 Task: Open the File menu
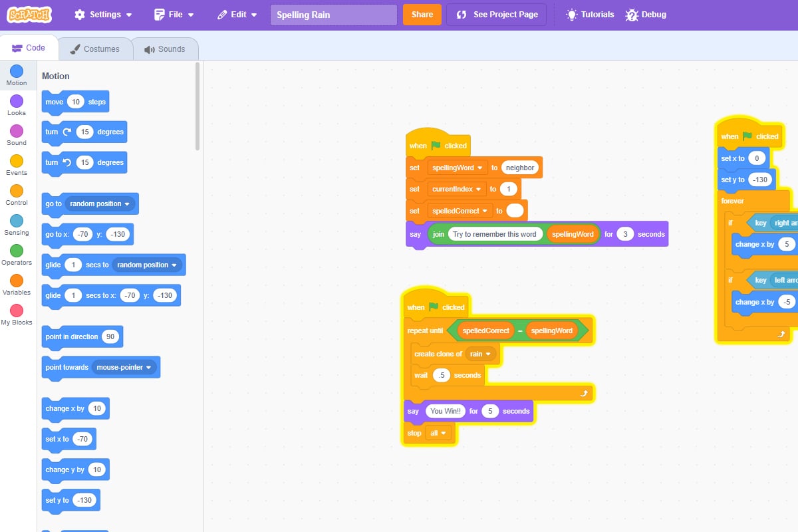(x=174, y=15)
